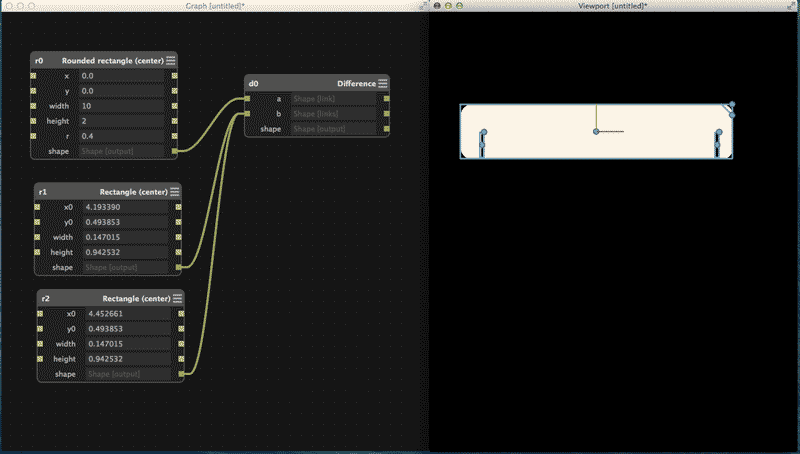Viewport: 800px width, 454px height.
Task: Click d0's 'Shape [link]' field in row a
Action: tap(334, 99)
